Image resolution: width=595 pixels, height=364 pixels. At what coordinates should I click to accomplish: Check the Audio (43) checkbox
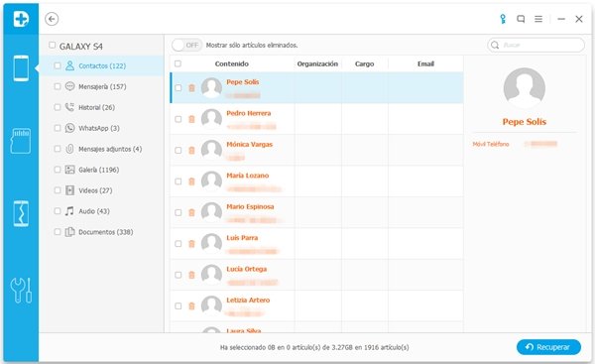(x=58, y=211)
